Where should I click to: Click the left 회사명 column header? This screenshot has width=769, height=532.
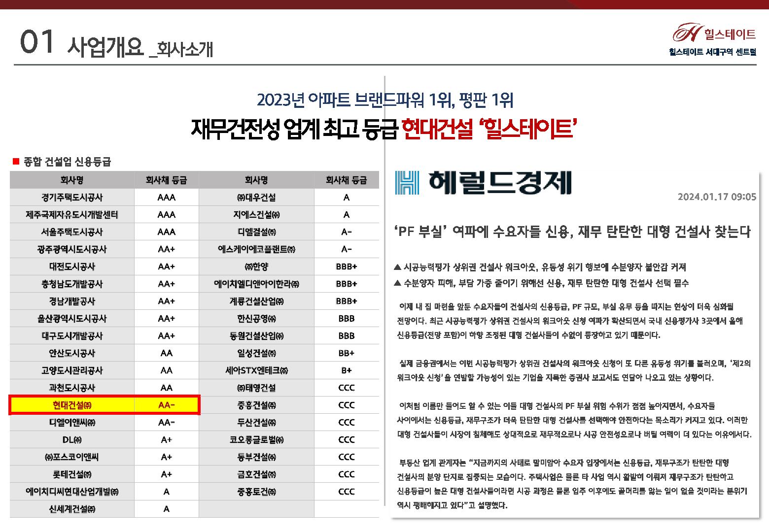coord(72,180)
